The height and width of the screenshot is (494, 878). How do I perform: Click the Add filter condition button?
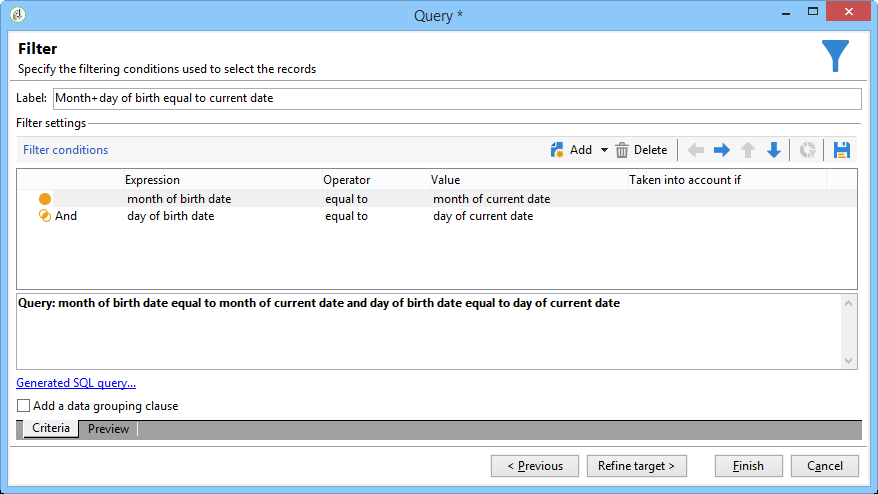(x=571, y=150)
